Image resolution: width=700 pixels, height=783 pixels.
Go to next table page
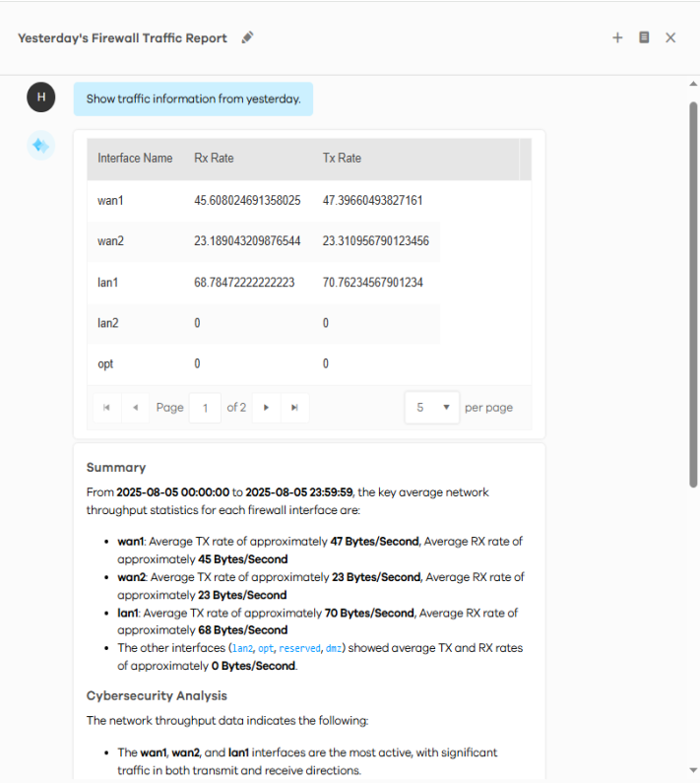pos(266,408)
